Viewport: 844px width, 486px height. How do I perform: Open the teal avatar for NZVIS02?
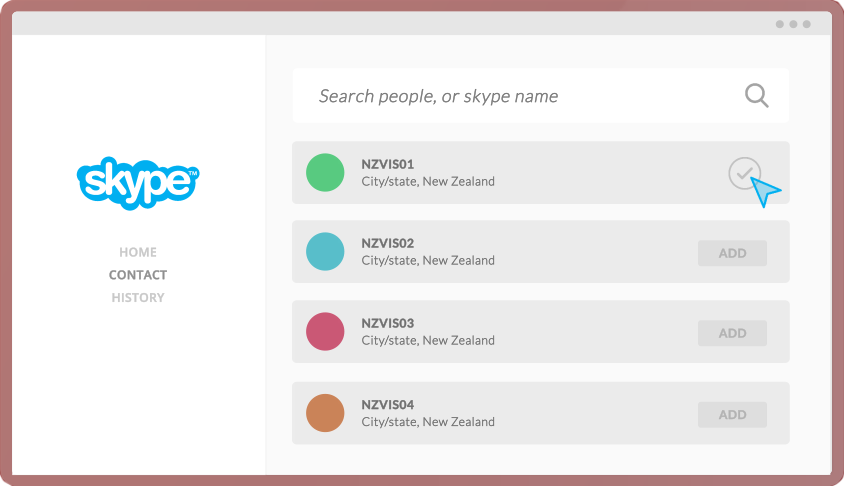pyautogui.click(x=325, y=252)
